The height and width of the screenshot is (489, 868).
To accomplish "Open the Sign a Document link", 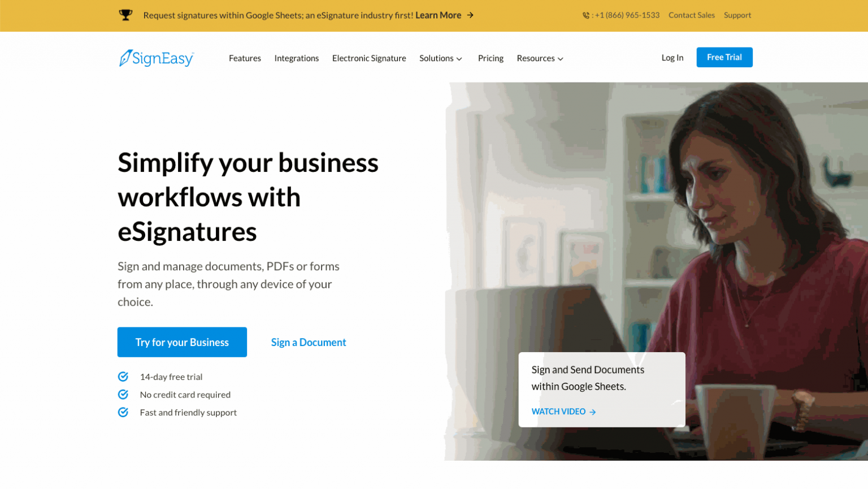I will click(308, 342).
